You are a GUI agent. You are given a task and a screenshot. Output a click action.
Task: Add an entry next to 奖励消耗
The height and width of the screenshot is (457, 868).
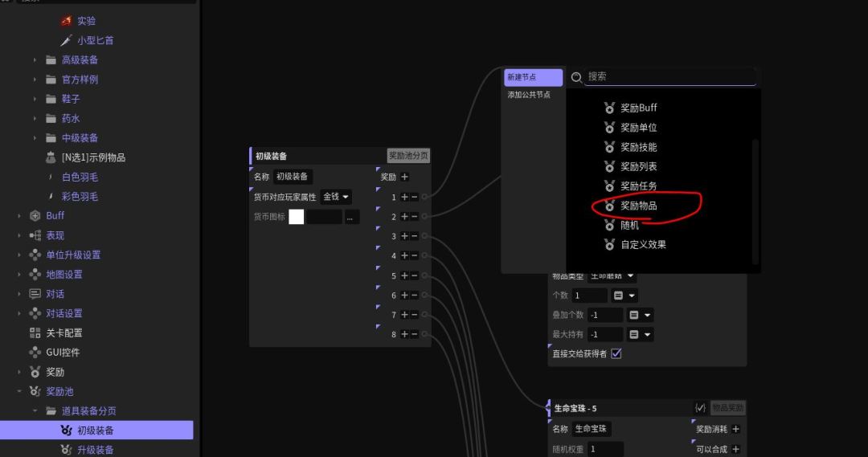point(735,430)
